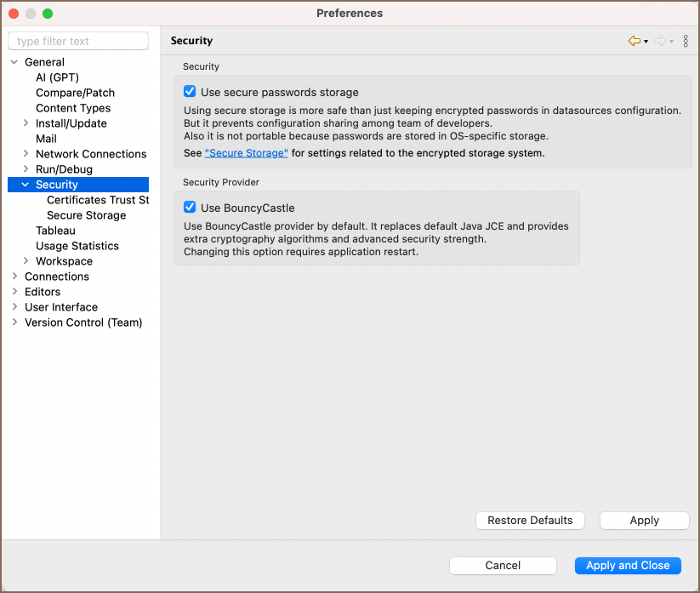Open the three-dot view menu icon
700x593 pixels.
coord(686,41)
